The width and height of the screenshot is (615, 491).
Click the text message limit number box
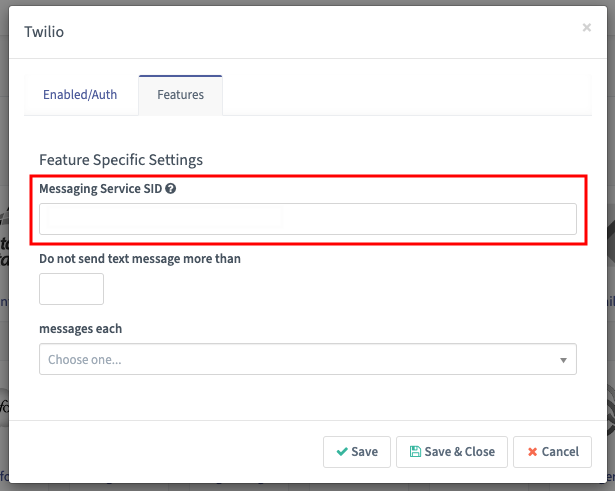click(71, 289)
